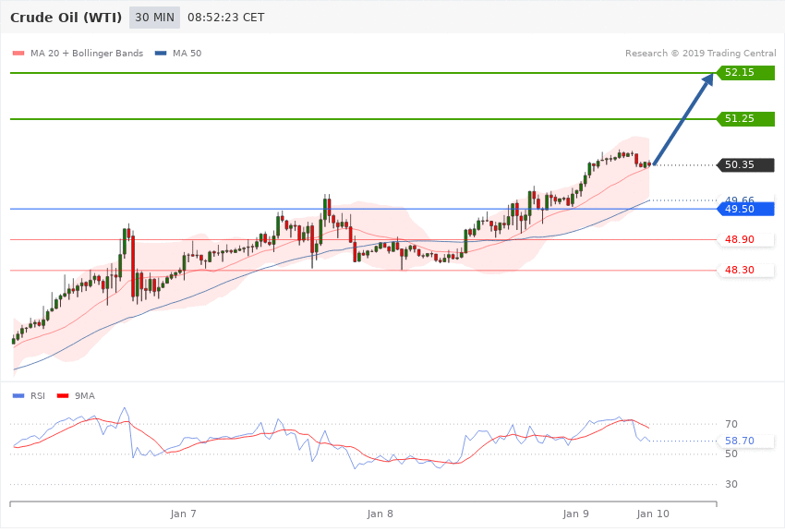Click the 48.30 support price label
Image resolution: width=785 pixels, height=532 pixels.
[746, 271]
